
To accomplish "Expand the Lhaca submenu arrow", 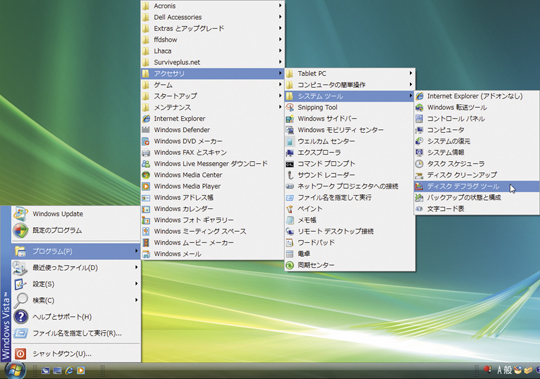I will (280, 51).
